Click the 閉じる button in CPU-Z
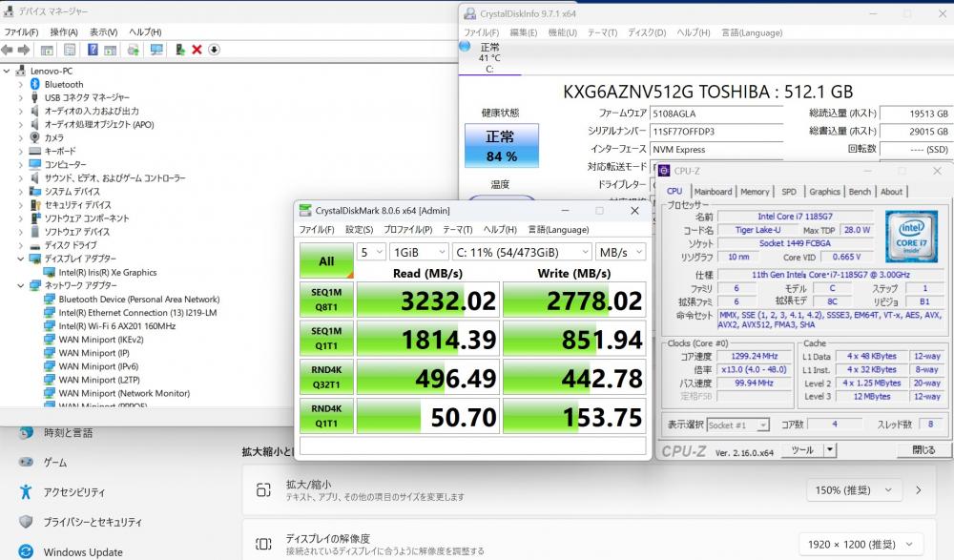The height and width of the screenshot is (560, 954). (923, 450)
